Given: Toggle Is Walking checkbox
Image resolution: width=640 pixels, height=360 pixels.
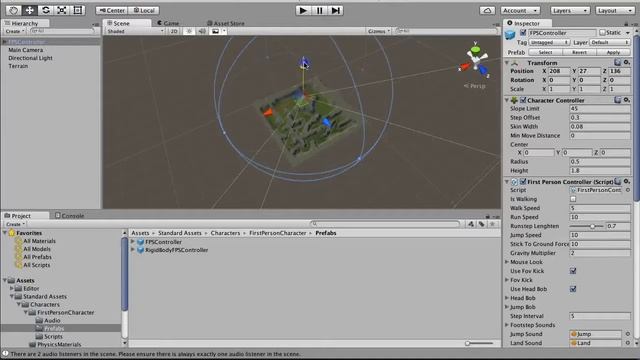Looking at the screenshot, I should 573,199.
